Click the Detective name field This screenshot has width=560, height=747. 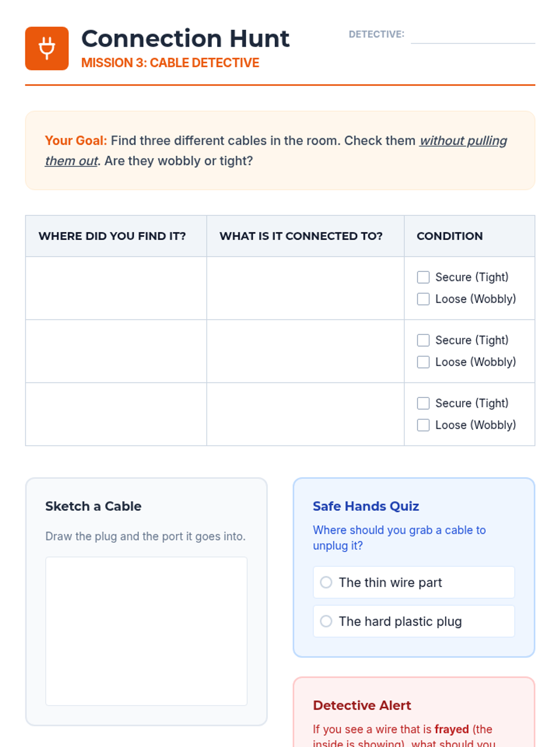pyautogui.click(x=472, y=35)
